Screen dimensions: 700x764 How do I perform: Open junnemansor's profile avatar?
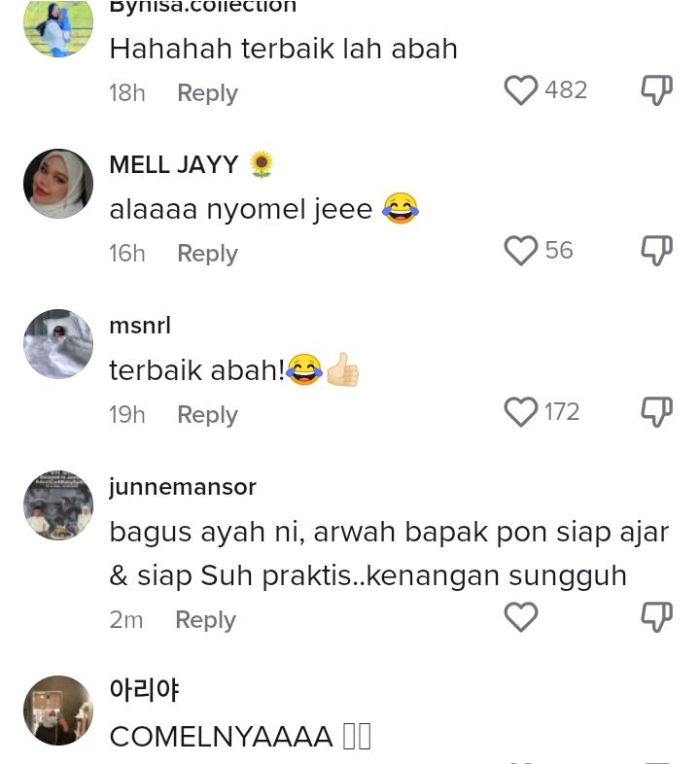pyautogui.click(x=58, y=505)
